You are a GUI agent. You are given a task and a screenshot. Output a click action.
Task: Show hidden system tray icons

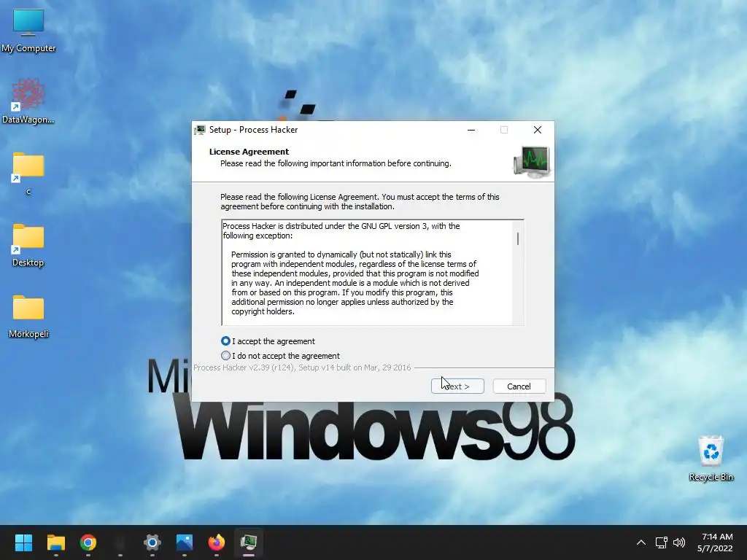[x=641, y=542]
